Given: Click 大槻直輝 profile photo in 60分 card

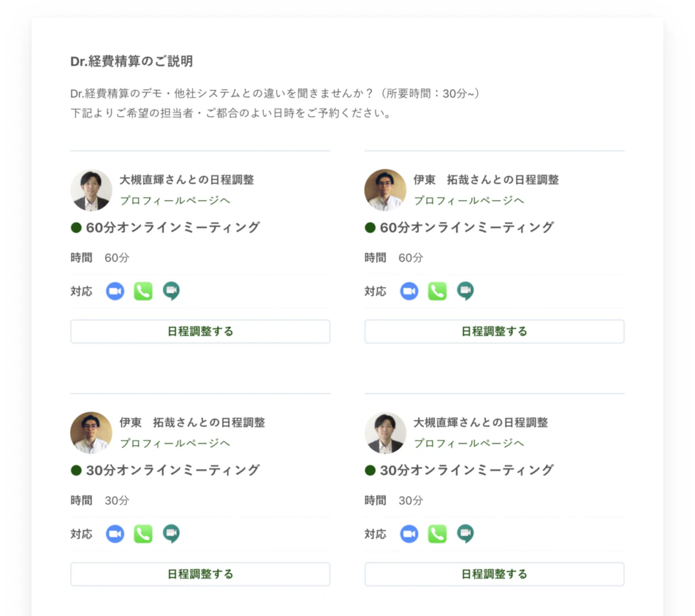Looking at the screenshot, I should point(91,190).
